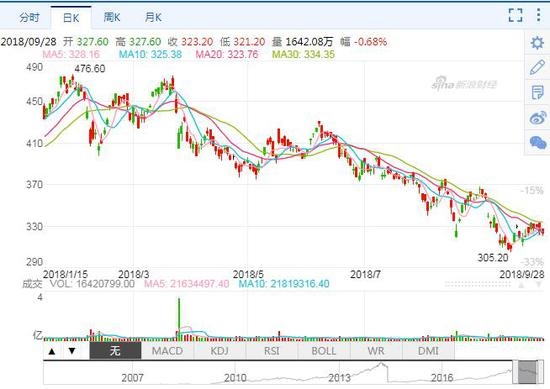The height and width of the screenshot is (389, 550).
Task: Click the VOL 16420799.00 value
Action: click(92, 284)
